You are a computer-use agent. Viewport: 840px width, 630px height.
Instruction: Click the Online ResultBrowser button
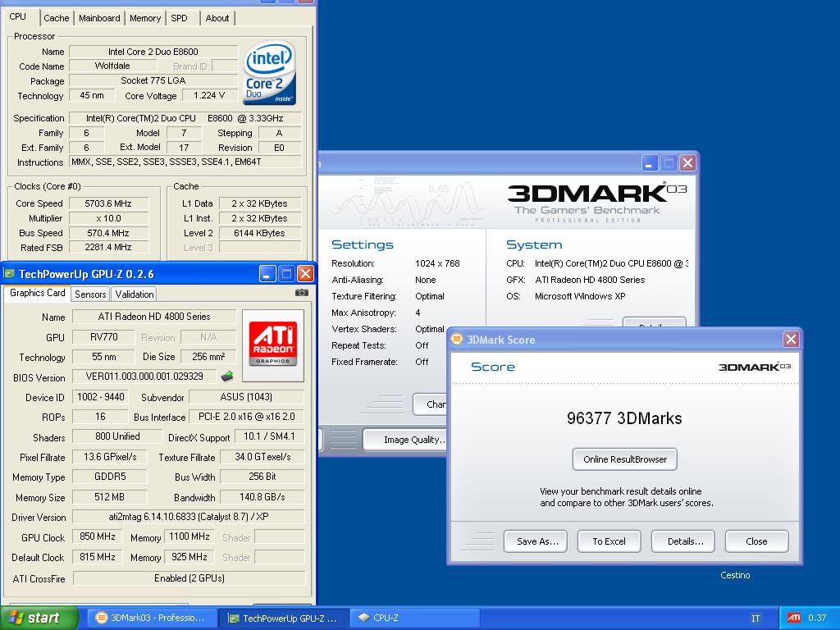pos(624,459)
